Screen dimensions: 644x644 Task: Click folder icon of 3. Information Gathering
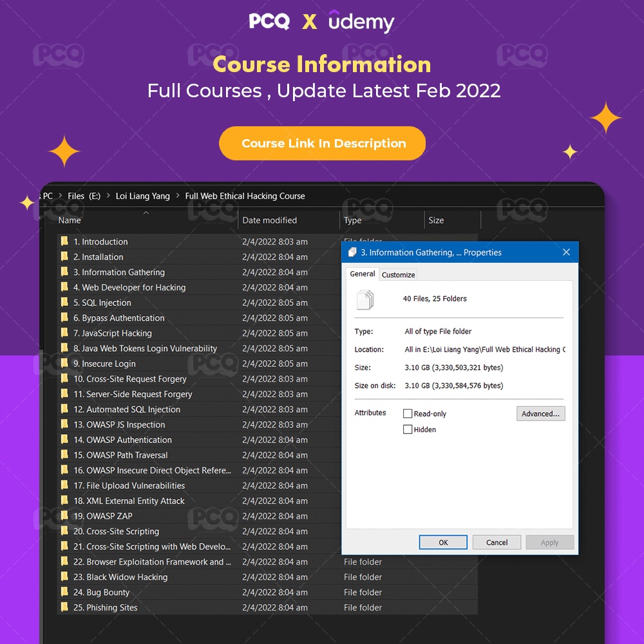point(64,272)
